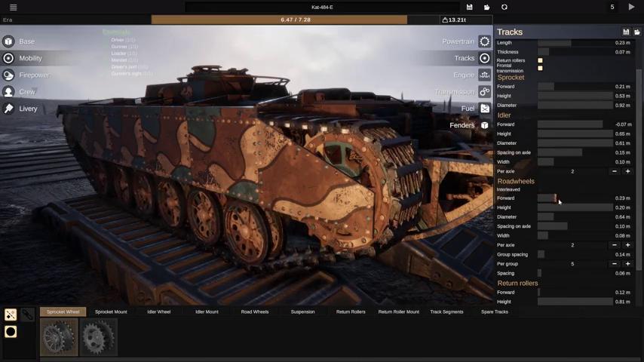Image resolution: width=644 pixels, height=362 pixels.
Task: Increase Roadwheels Per axle count
Action: tap(627, 245)
